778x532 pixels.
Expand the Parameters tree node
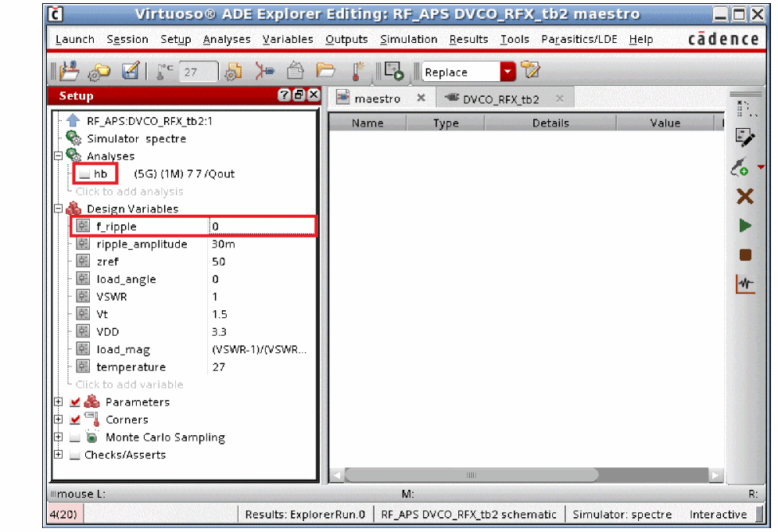click(x=58, y=402)
